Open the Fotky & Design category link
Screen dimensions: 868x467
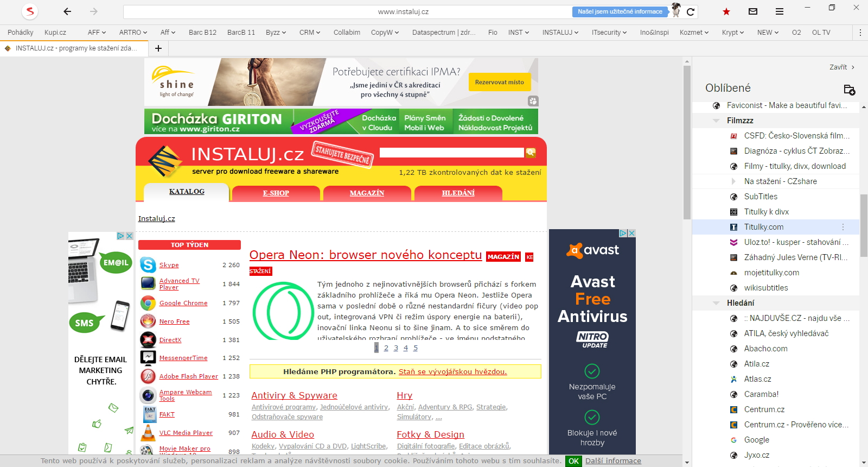click(x=430, y=434)
